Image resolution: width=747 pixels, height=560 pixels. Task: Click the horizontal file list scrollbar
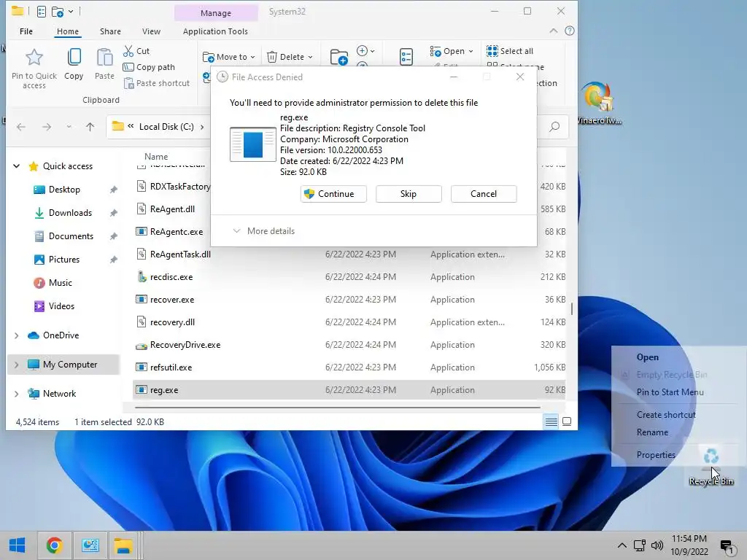337,408
